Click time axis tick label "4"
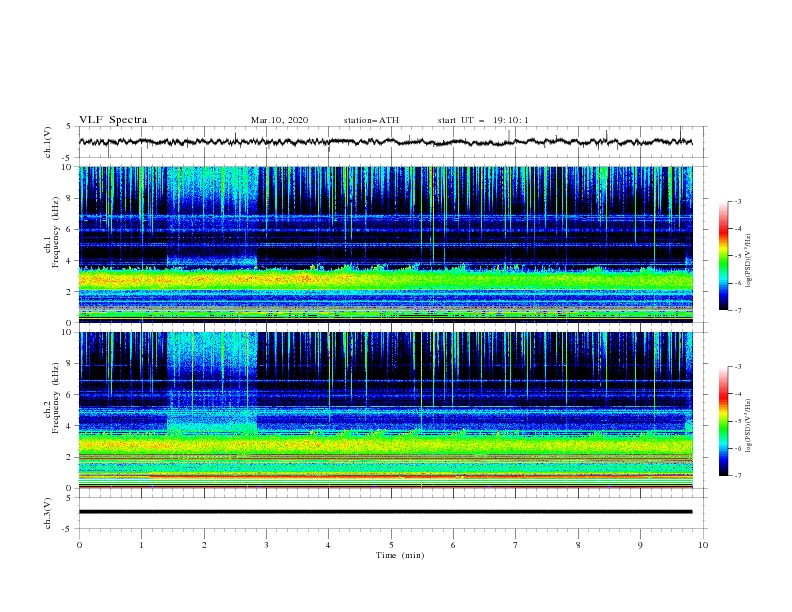792x612 pixels. [x=328, y=545]
